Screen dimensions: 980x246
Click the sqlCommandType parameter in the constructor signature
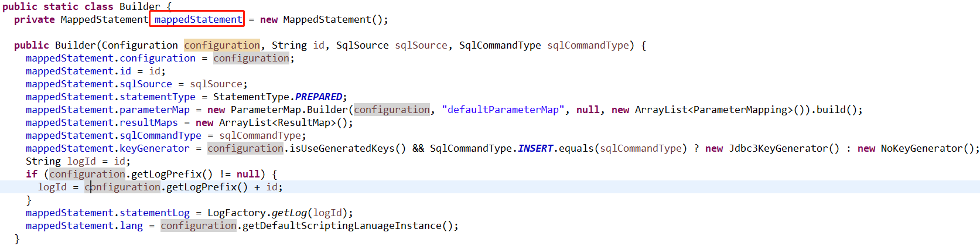click(588, 45)
